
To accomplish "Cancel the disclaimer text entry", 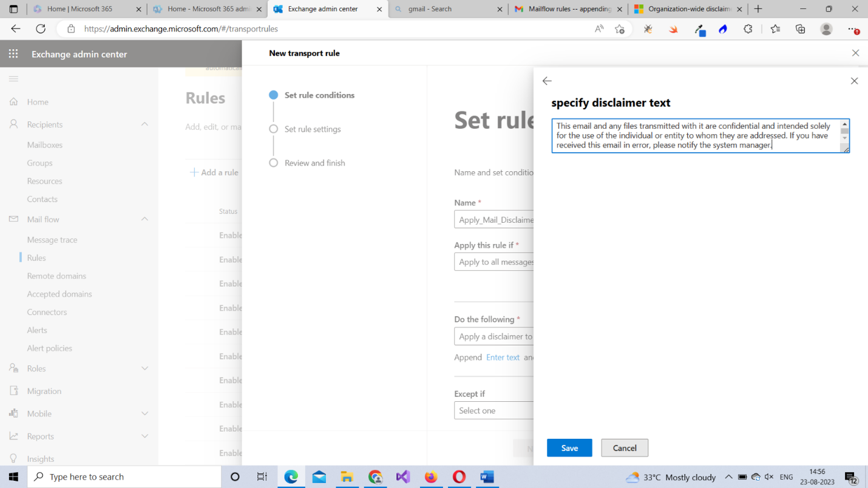I will (624, 448).
